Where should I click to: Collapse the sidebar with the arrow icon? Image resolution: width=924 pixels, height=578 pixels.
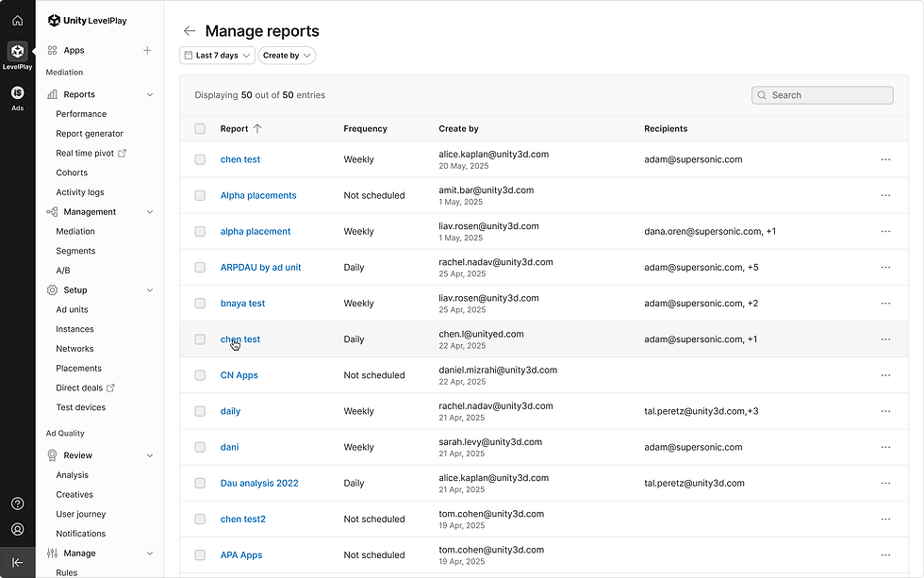tap(18, 563)
